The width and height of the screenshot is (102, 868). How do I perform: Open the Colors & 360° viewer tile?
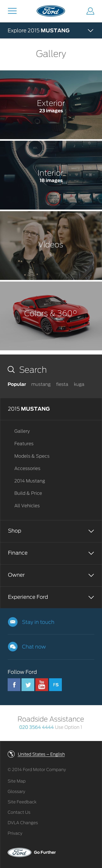click(x=51, y=316)
